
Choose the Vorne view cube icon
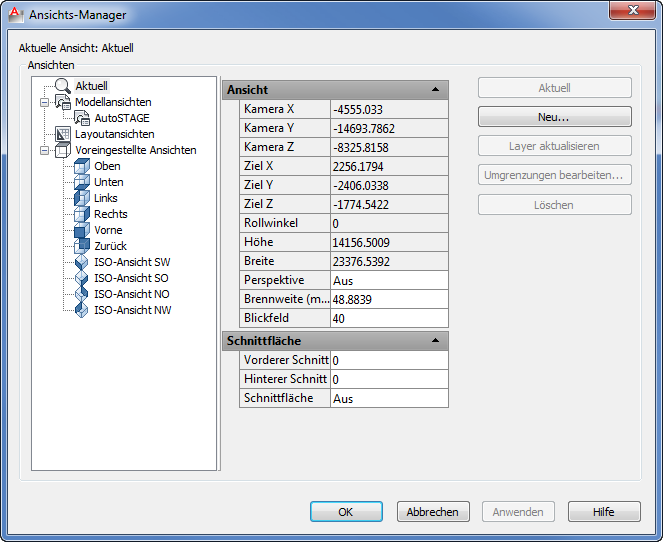click(82, 230)
